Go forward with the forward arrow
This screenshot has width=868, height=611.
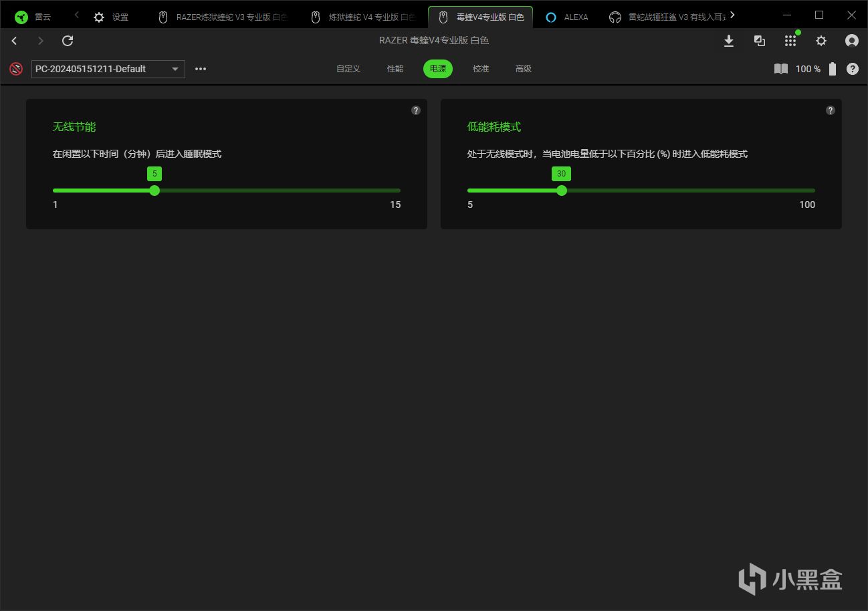pyautogui.click(x=41, y=41)
